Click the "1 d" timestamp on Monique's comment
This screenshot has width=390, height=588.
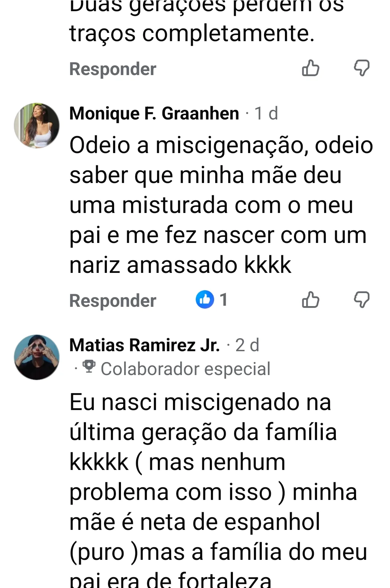tap(266, 113)
